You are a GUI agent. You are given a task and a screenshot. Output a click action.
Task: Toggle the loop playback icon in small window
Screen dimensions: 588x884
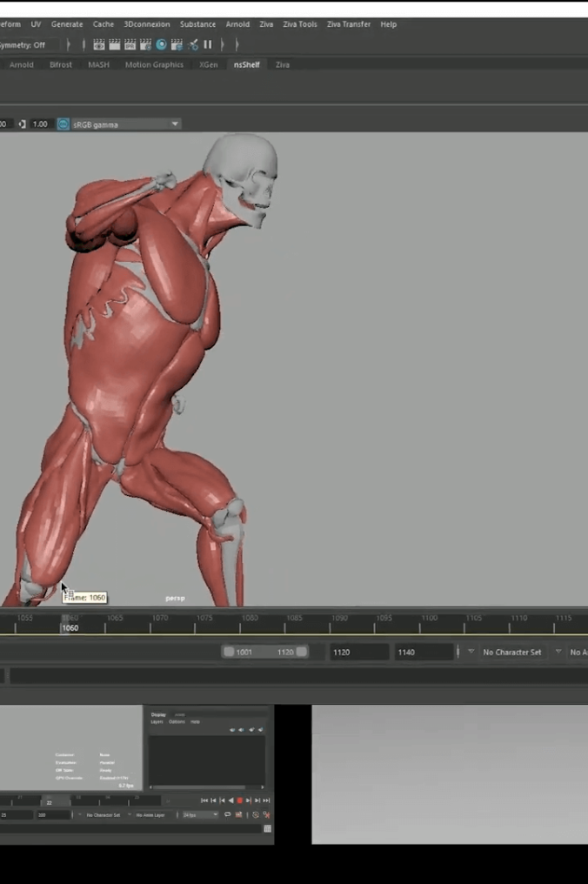tap(228, 814)
